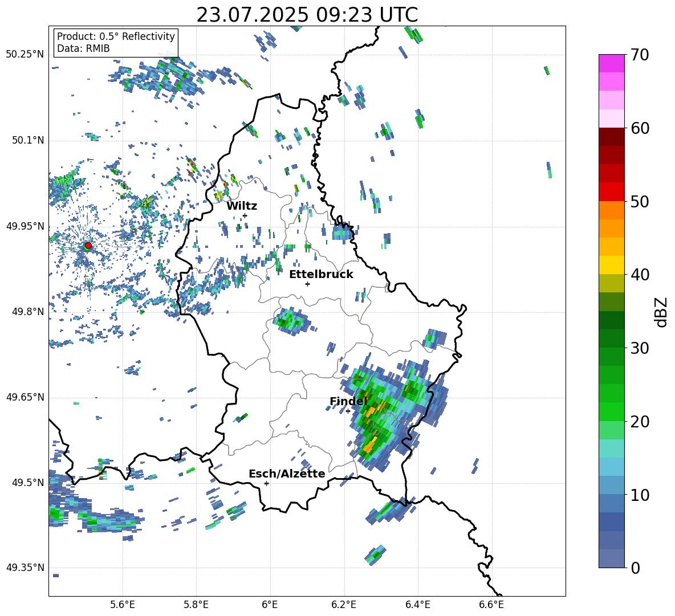This screenshot has width=675, height=616.
Task: Click the 49.35°N latitude label
Action: (x=25, y=568)
